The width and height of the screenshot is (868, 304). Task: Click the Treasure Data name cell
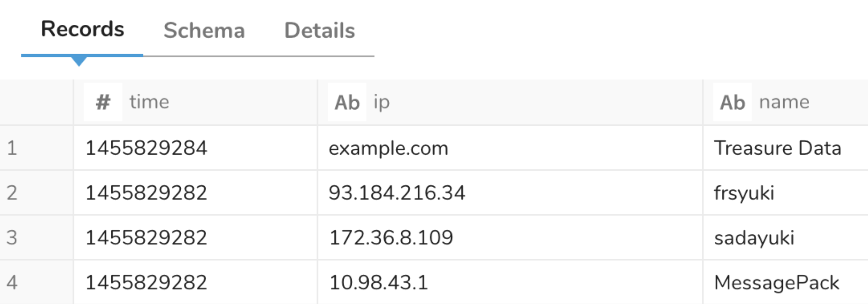click(777, 148)
